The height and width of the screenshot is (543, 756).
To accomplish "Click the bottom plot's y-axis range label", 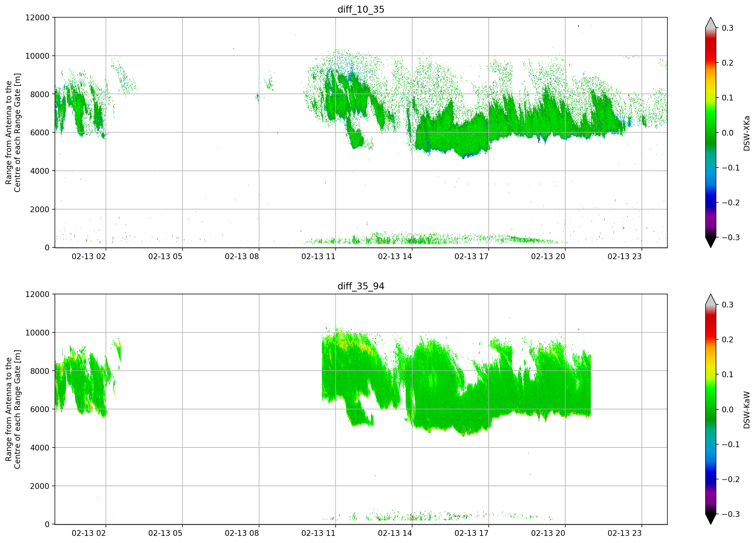I will point(13,409).
